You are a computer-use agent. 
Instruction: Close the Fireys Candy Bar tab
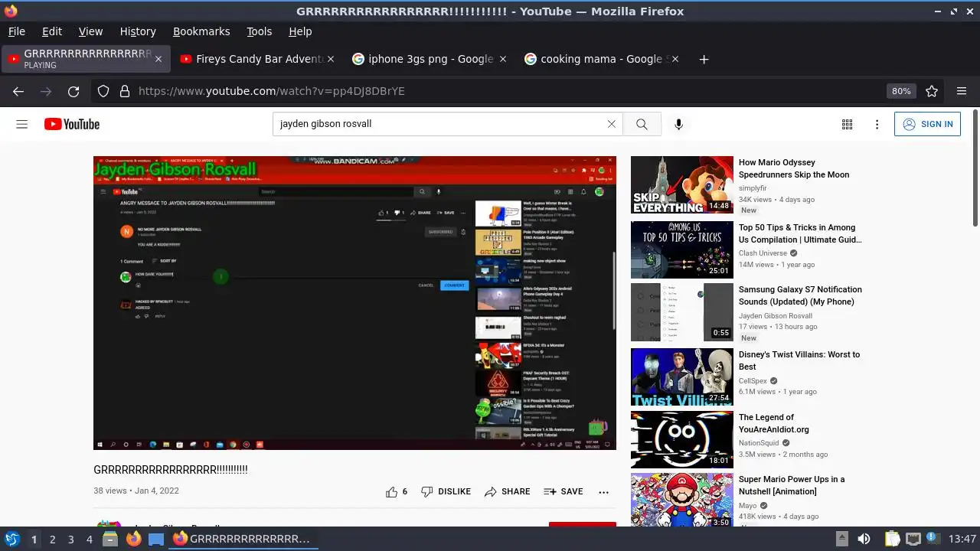pyautogui.click(x=331, y=59)
